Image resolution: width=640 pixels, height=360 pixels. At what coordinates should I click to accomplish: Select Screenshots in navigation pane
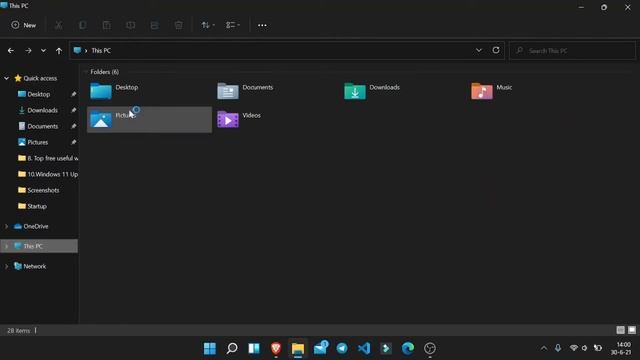tap(39, 190)
